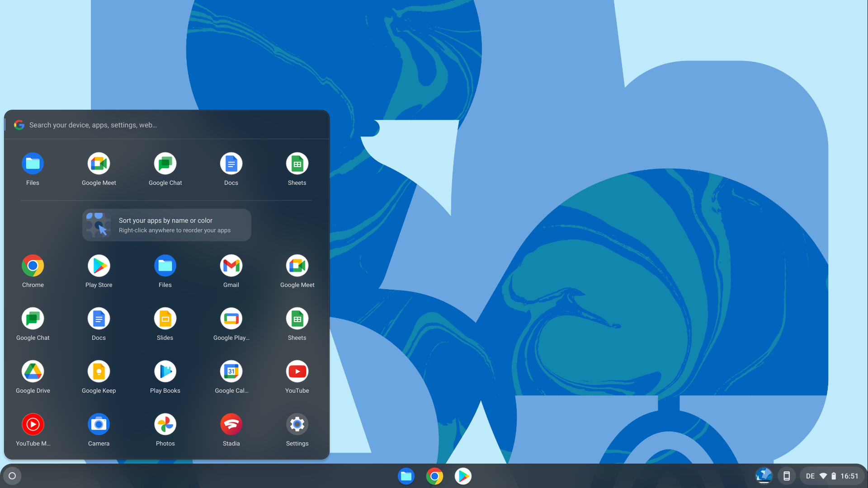Open the Phone Hub icon in the shelf

[788, 476]
